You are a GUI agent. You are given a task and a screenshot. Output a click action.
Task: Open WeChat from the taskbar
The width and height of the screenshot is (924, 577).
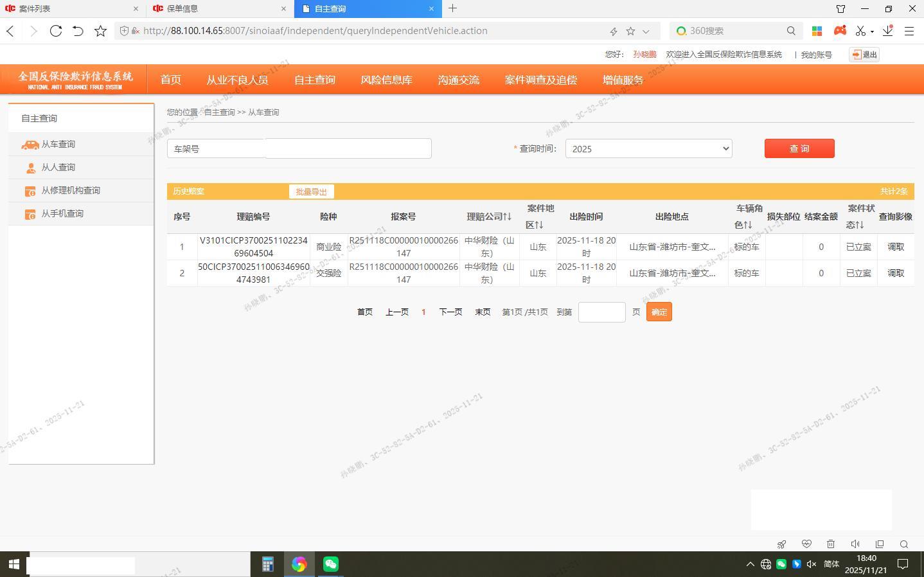[331, 564]
